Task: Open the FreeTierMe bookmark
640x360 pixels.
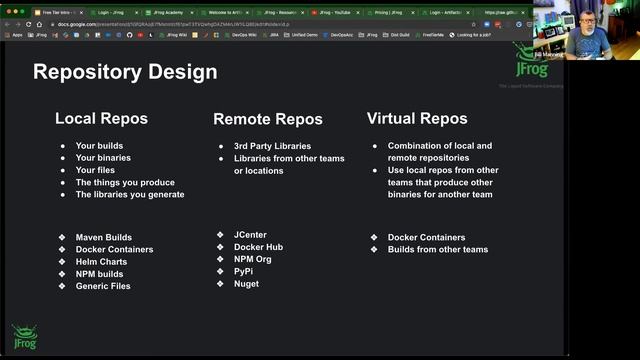Action: [429, 35]
